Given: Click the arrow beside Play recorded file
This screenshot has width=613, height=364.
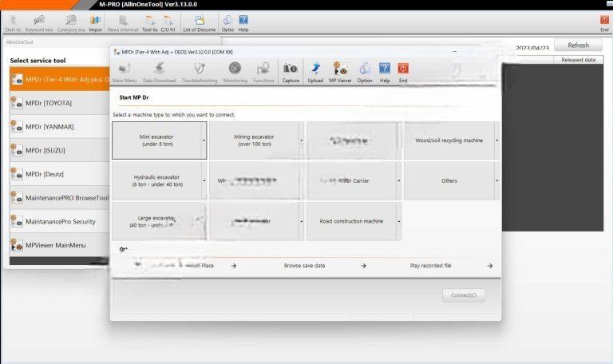Looking at the screenshot, I should (490, 266).
